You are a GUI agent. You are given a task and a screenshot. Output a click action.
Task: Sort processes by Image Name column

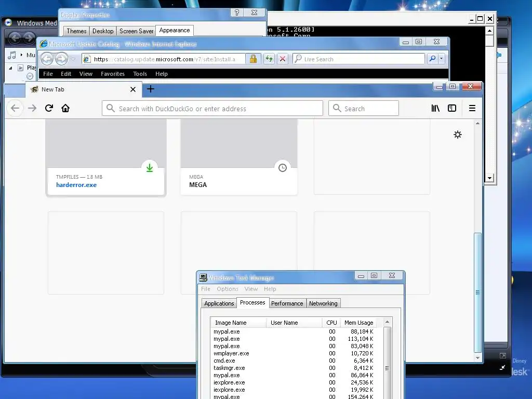[238, 323]
